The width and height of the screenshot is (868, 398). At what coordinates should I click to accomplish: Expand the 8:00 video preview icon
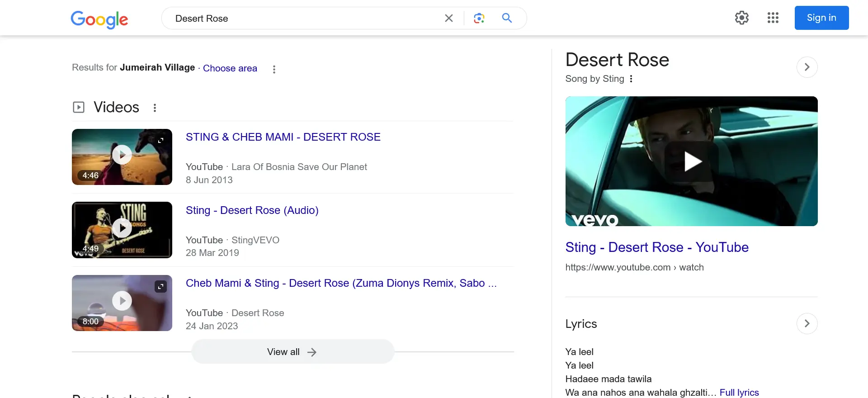pos(160,287)
